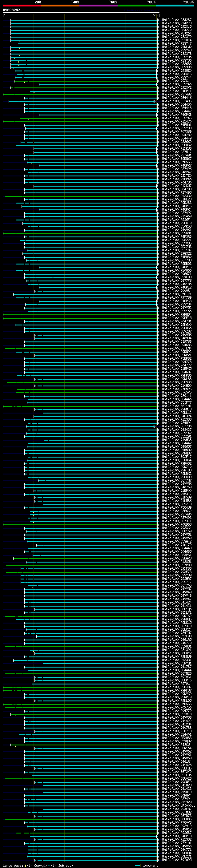Click the UniRef100_P22686 entry label
Image resolution: width=197 pixels, height=868 pixels.
(177, 64)
